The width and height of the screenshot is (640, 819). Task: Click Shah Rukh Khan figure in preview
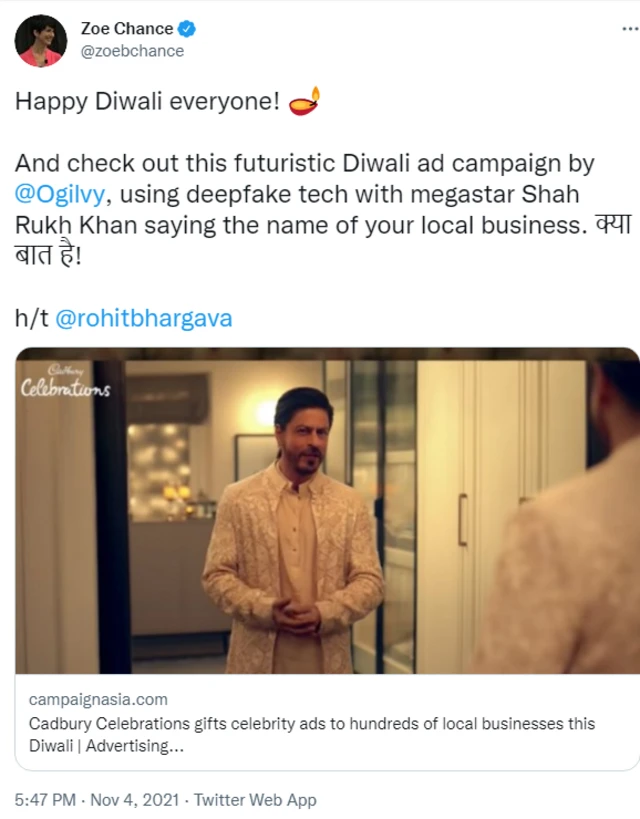click(293, 530)
